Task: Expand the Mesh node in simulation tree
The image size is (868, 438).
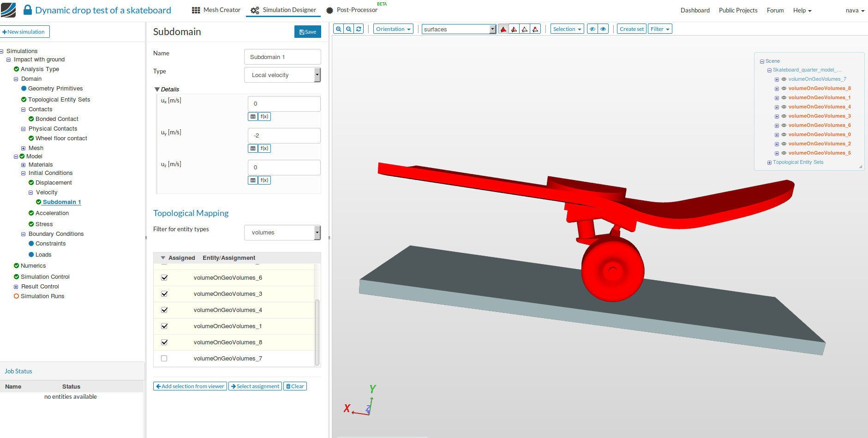Action: coord(24,148)
